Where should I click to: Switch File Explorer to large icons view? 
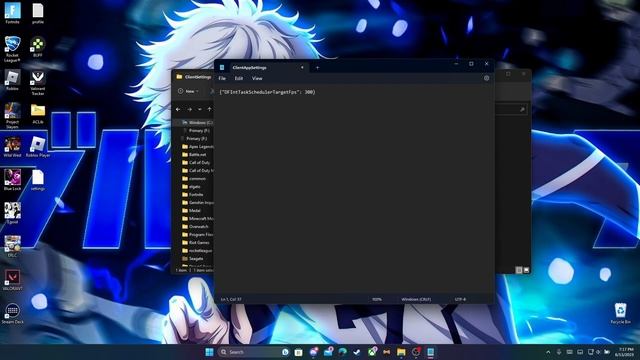pyautogui.click(x=526, y=270)
